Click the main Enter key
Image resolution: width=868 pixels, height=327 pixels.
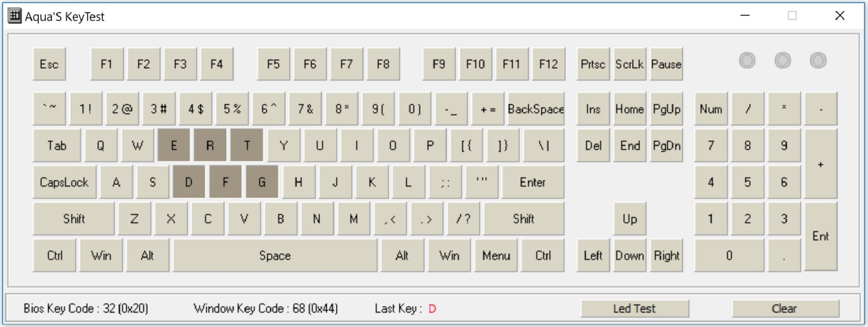coord(533,182)
